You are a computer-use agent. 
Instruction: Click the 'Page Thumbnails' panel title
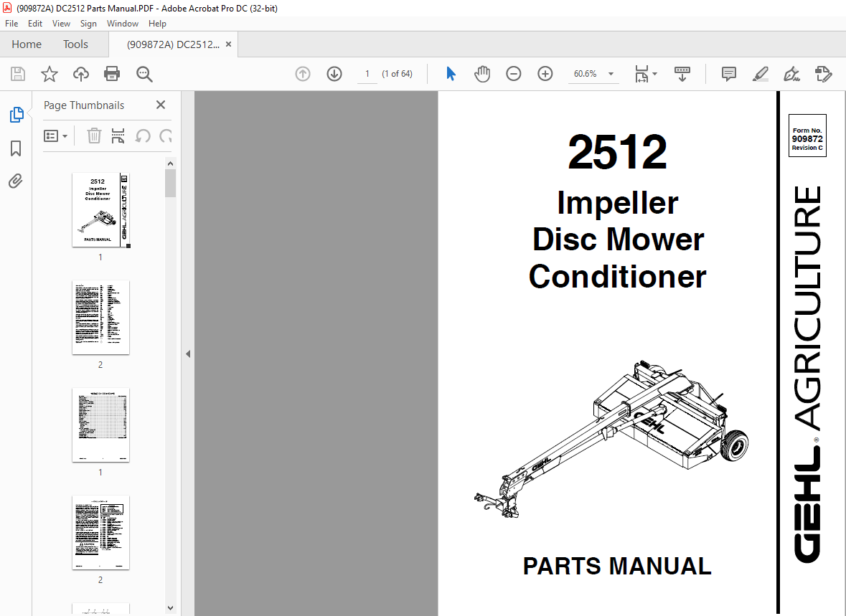coord(84,105)
